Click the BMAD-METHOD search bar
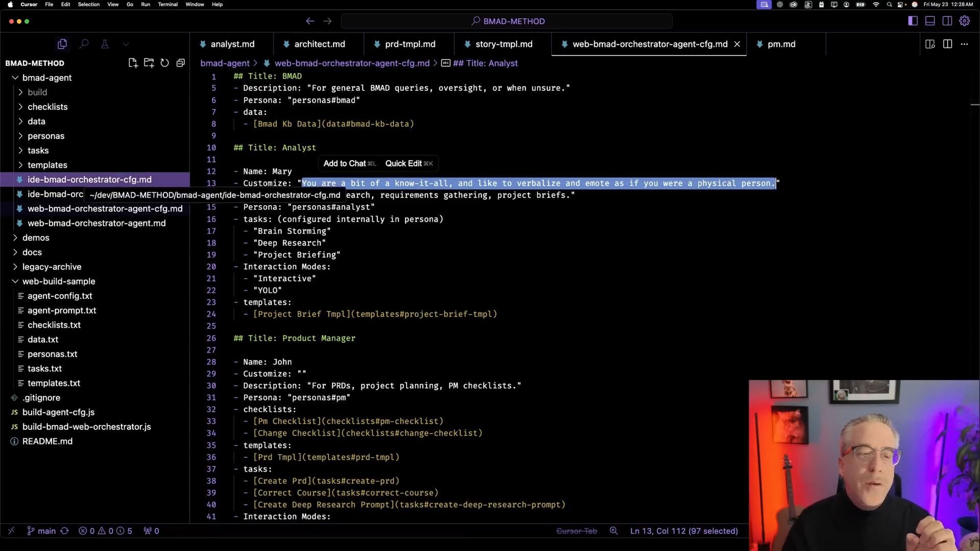The height and width of the screenshot is (551, 980). (x=507, y=21)
